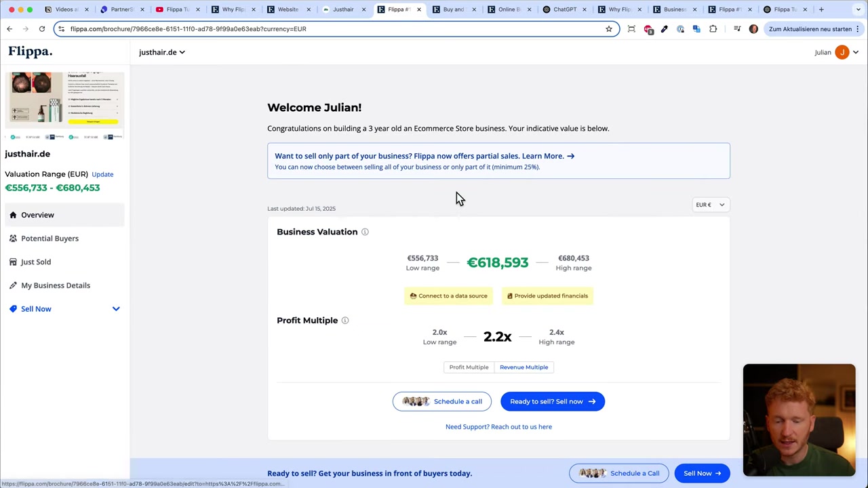Open the media control playlist icon
The width and height of the screenshot is (868, 488).
coord(737,29)
